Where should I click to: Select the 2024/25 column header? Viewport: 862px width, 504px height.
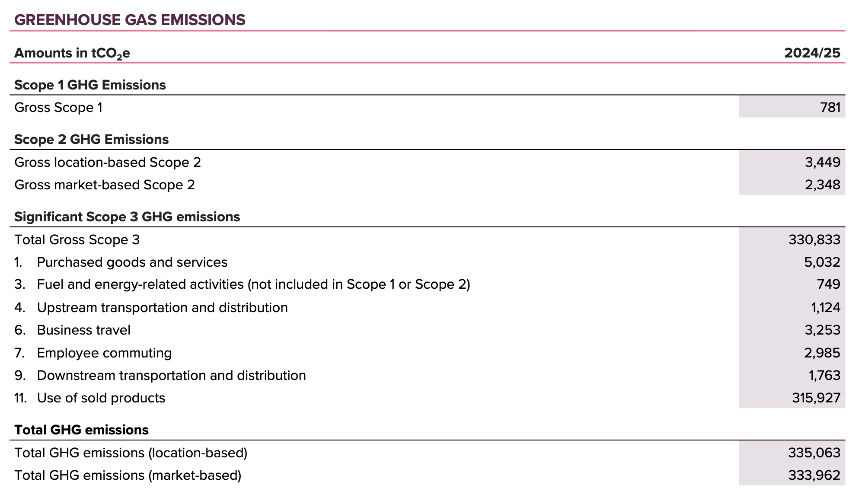point(812,53)
